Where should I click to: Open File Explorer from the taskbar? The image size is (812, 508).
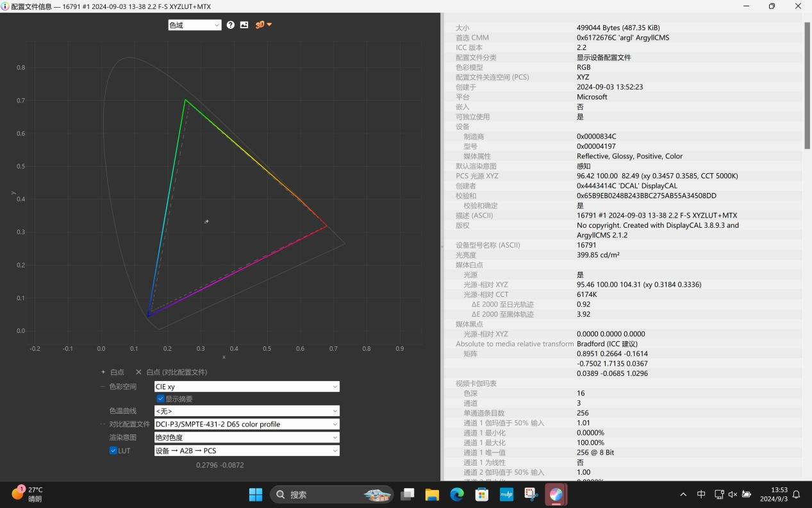[x=432, y=495]
